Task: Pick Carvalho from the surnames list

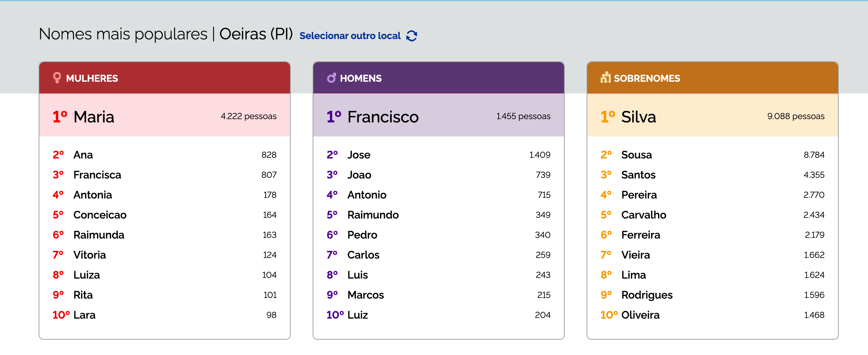Action: (643, 215)
